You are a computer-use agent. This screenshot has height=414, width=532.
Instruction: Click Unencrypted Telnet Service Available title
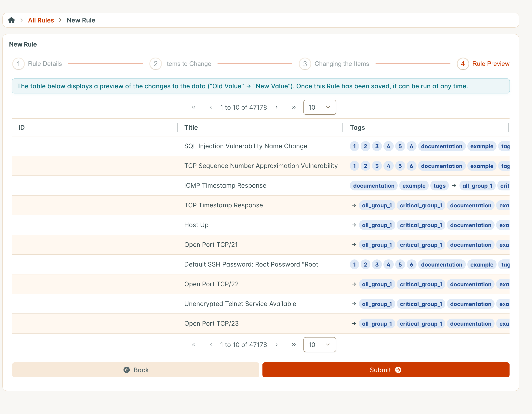point(240,304)
